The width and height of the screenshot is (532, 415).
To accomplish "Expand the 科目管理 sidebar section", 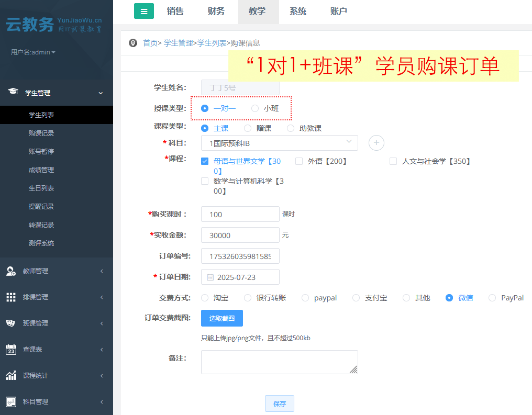I will click(x=56, y=401).
